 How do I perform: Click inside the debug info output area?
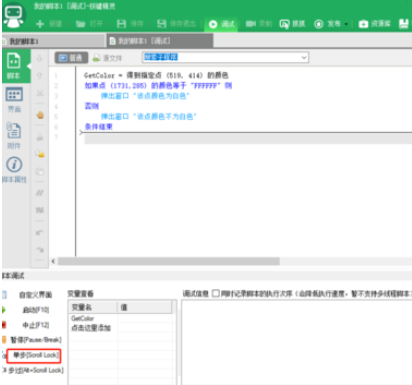[x=297, y=342]
